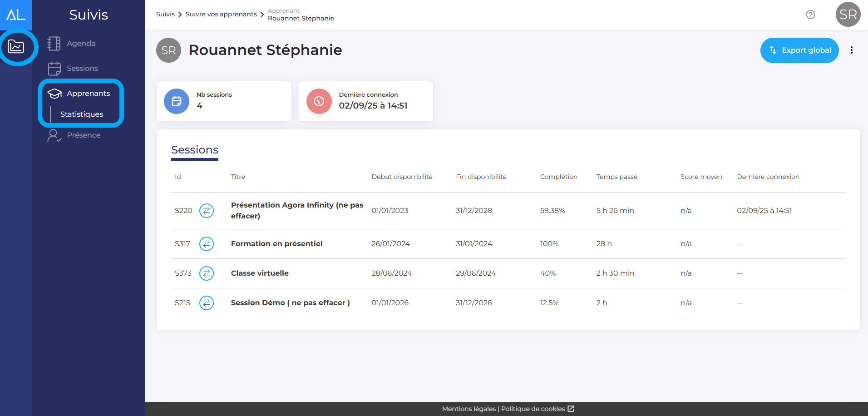Open the three-dot more options menu
Viewport: 868px width, 416px height.
coord(851,50)
